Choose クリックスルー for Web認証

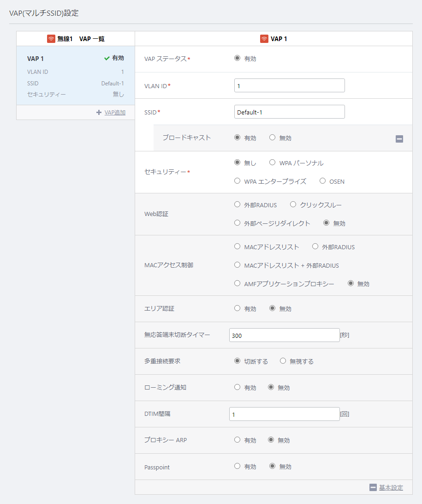point(293,204)
